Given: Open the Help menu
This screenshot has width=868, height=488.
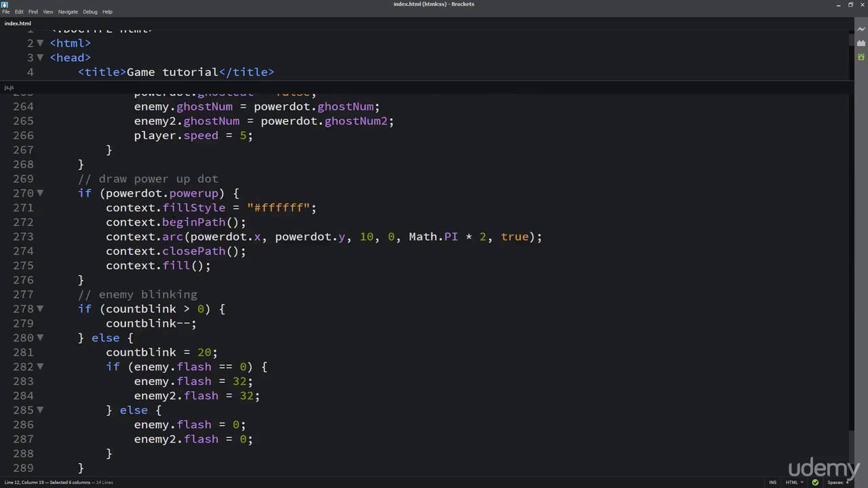Looking at the screenshot, I should [108, 12].
